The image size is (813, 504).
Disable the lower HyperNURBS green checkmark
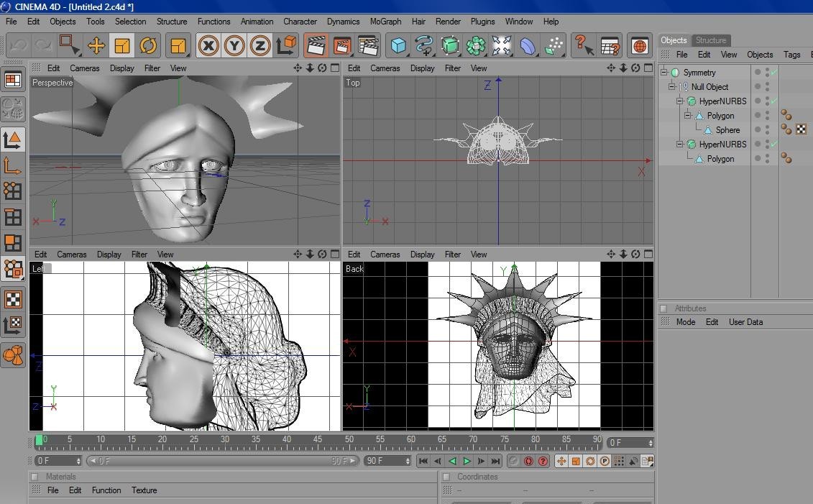point(774,144)
